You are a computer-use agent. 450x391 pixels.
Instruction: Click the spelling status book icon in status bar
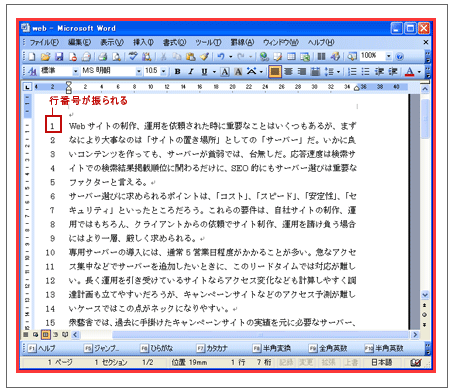click(416, 362)
